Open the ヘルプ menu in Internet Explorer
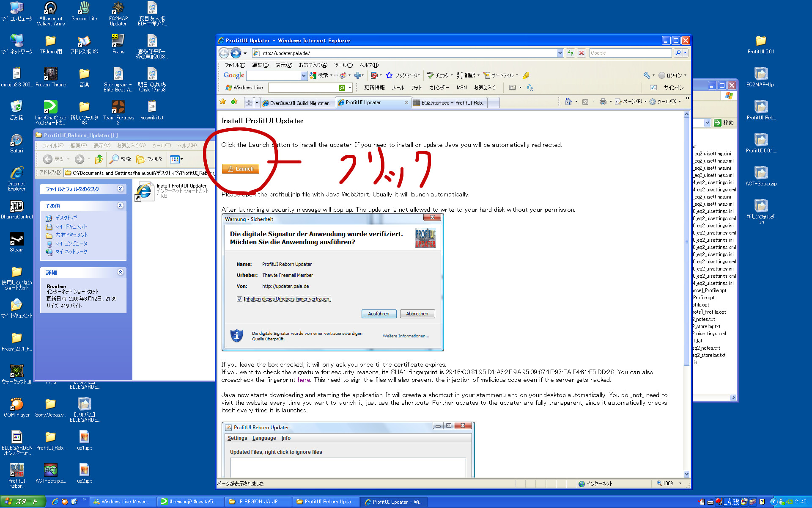The height and width of the screenshot is (508, 812). click(x=369, y=65)
